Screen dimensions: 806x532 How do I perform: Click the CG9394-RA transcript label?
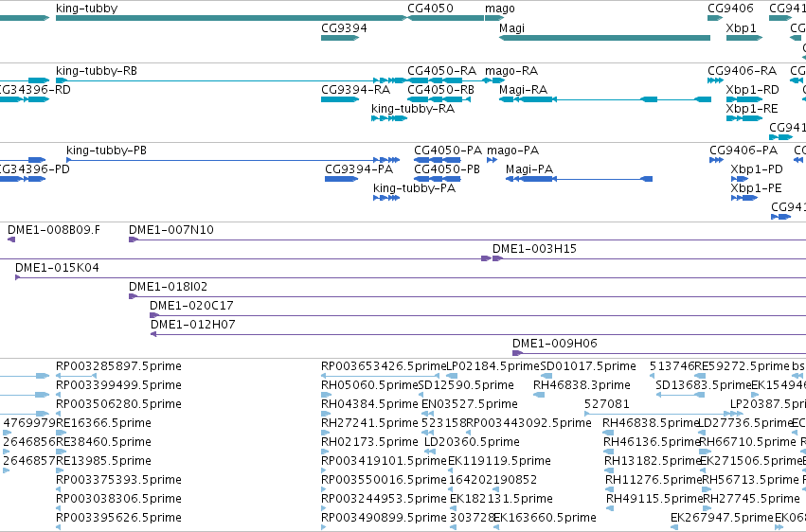click(x=356, y=89)
